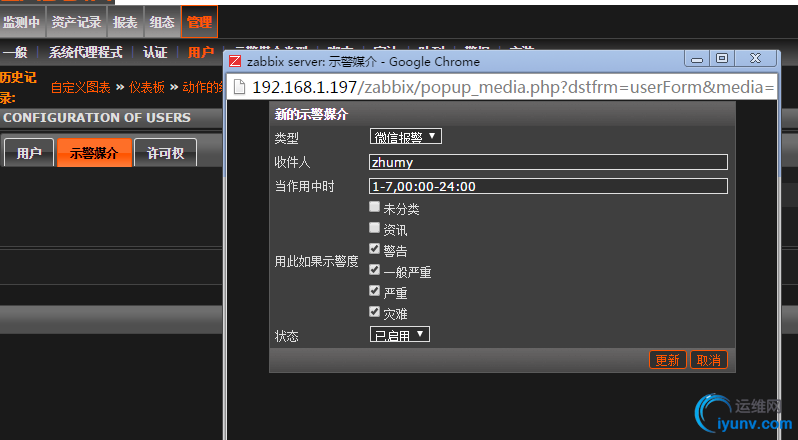Switch to the 许可权 tab
The width and height of the screenshot is (798, 440).
click(165, 153)
